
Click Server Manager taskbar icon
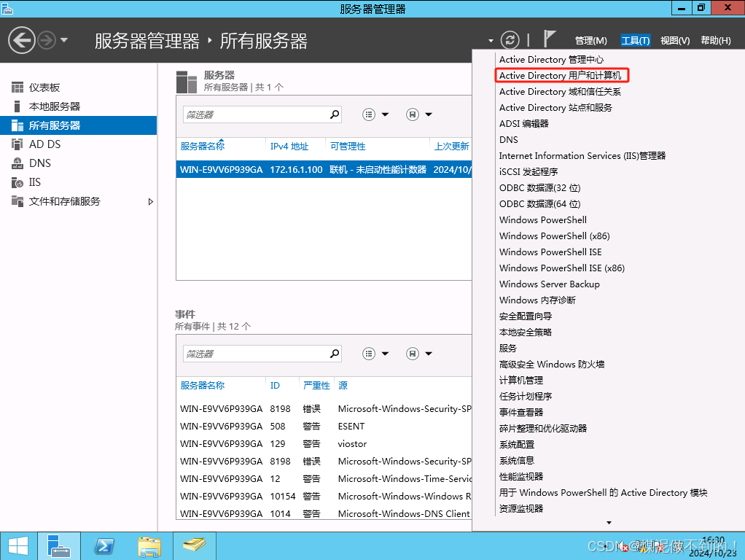pyautogui.click(x=59, y=546)
